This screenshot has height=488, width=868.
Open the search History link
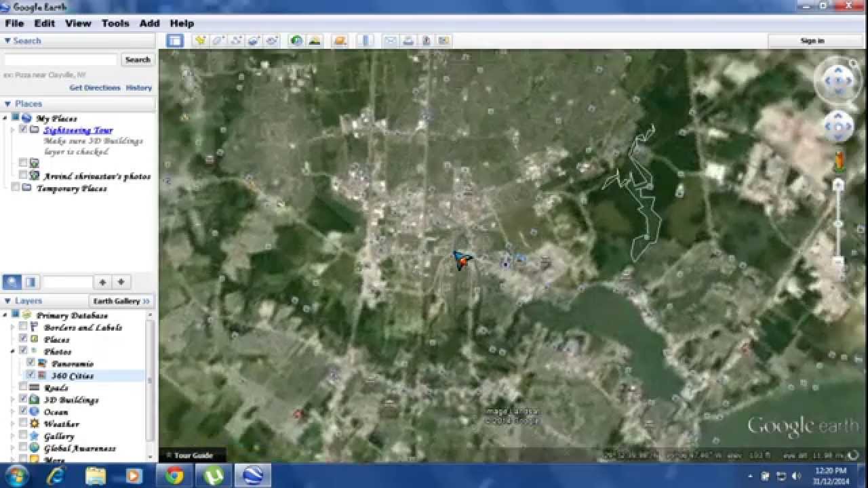(x=139, y=87)
